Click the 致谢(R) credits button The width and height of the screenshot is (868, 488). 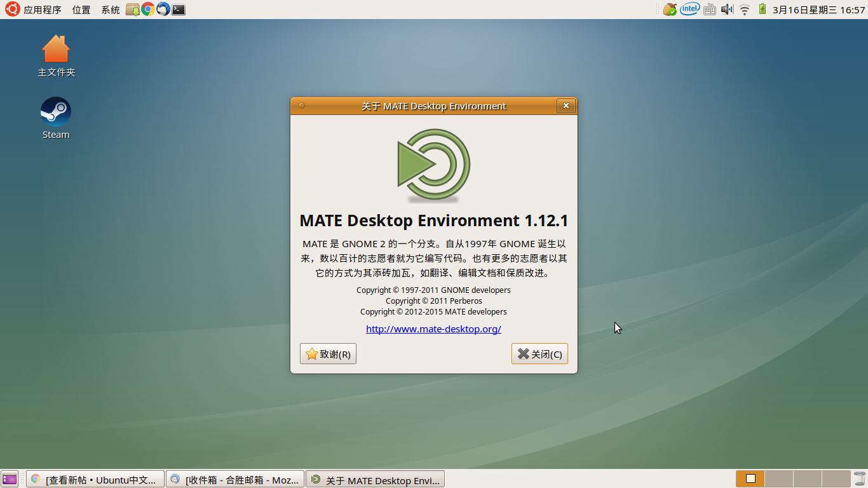(x=328, y=354)
